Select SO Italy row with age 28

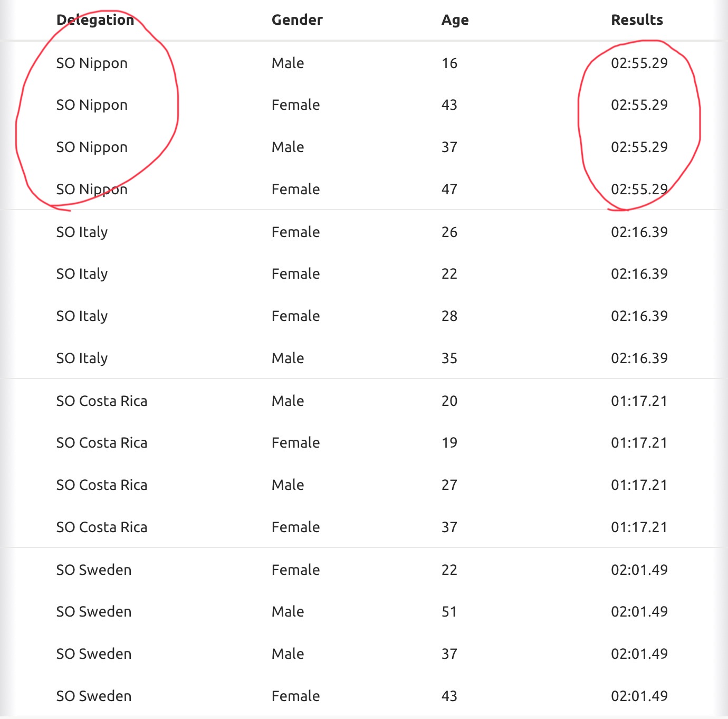[x=364, y=316]
